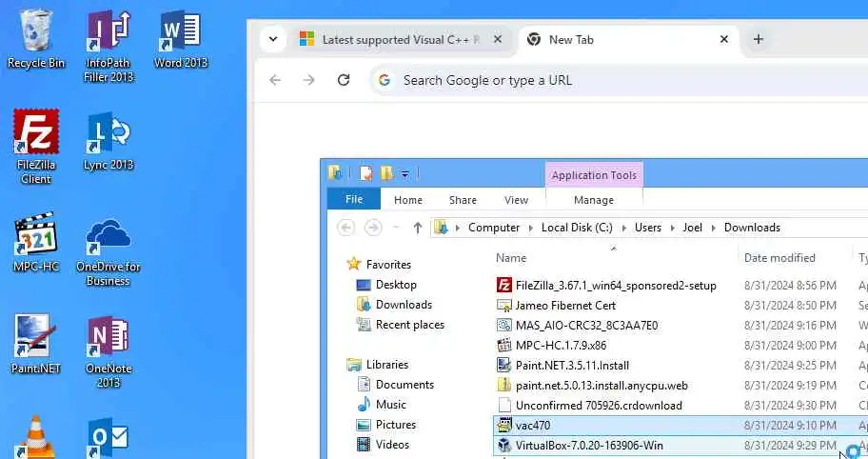
Task: Select Unconfirmed 705926.crdownload file
Action: click(x=599, y=406)
